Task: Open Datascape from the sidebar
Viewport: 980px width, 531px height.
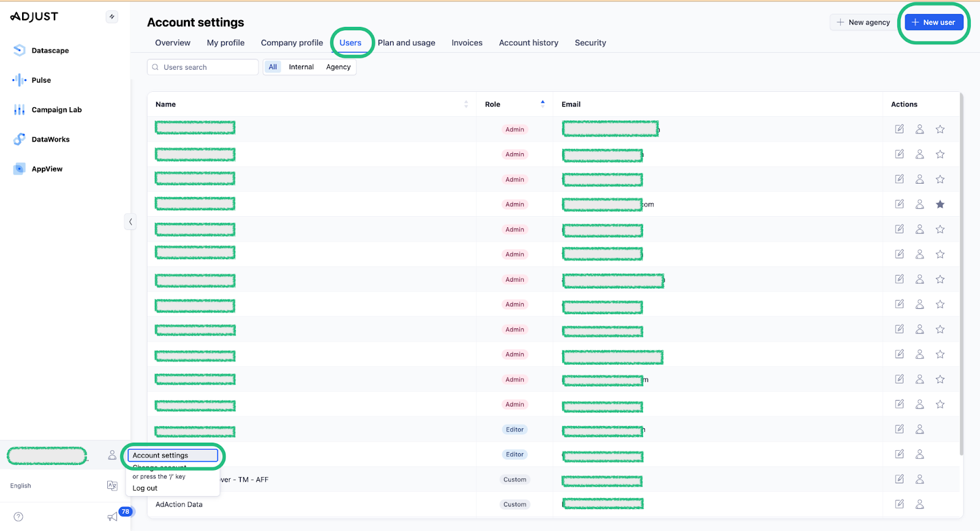Action: click(x=41, y=50)
